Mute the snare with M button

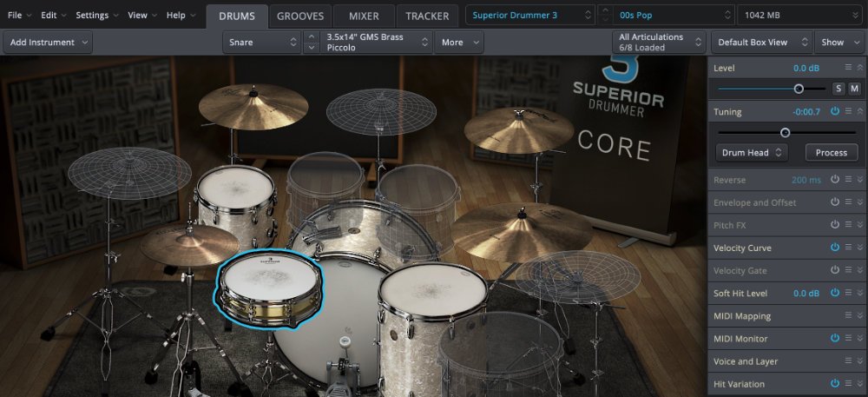[854, 89]
